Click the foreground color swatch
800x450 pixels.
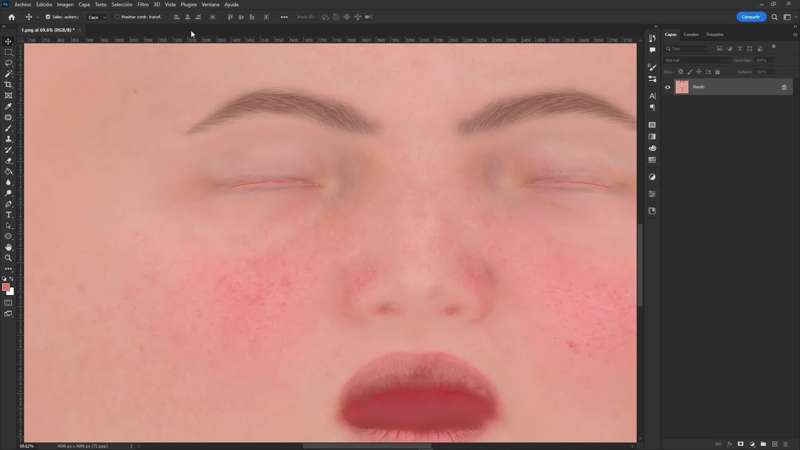click(6, 287)
